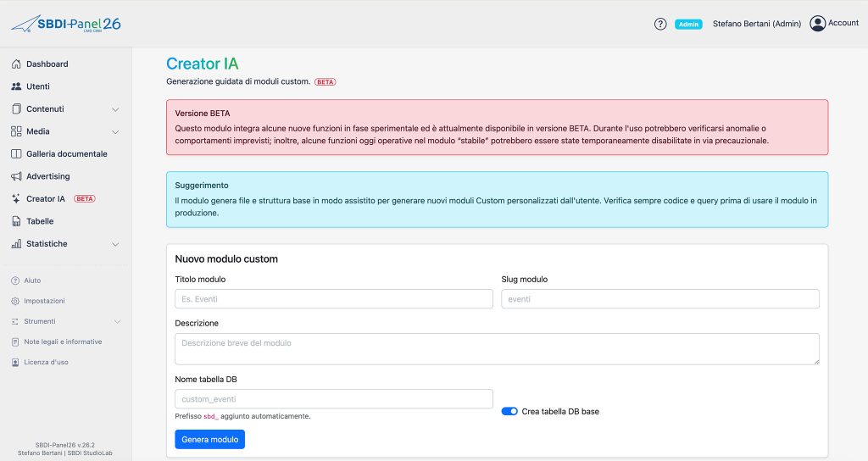Click the Account user avatar icon
This screenshot has height=461, width=868.
coord(817,24)
